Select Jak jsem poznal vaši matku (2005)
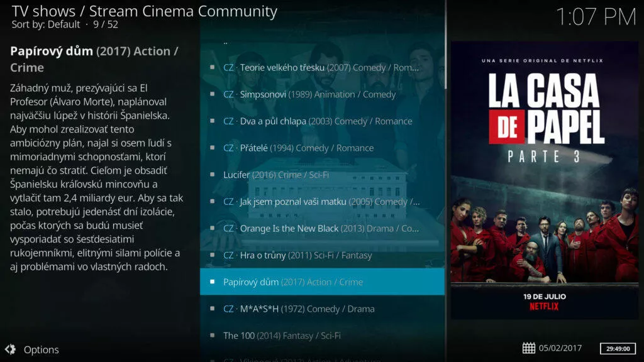The width and height of the screenshot is (644, 362). point(322,202)
